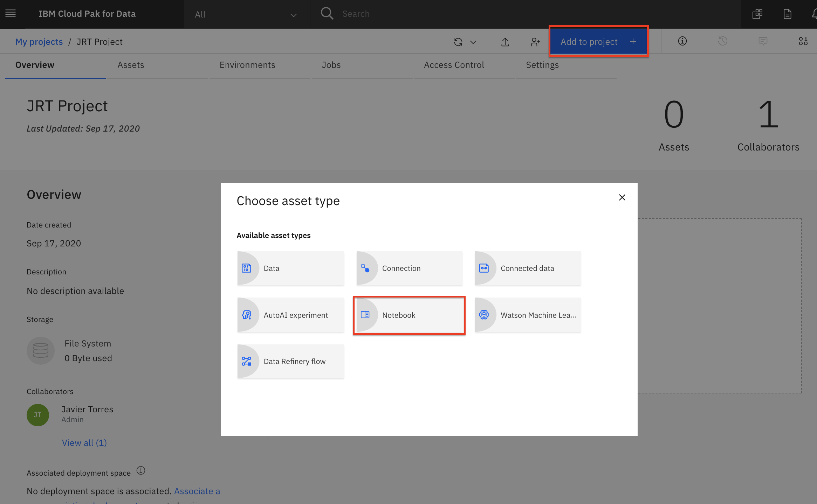Image resolution: width=817 pixels, height=504 pixels.
Task: Click the 0 Assets counter
Action: pos(674,125)
